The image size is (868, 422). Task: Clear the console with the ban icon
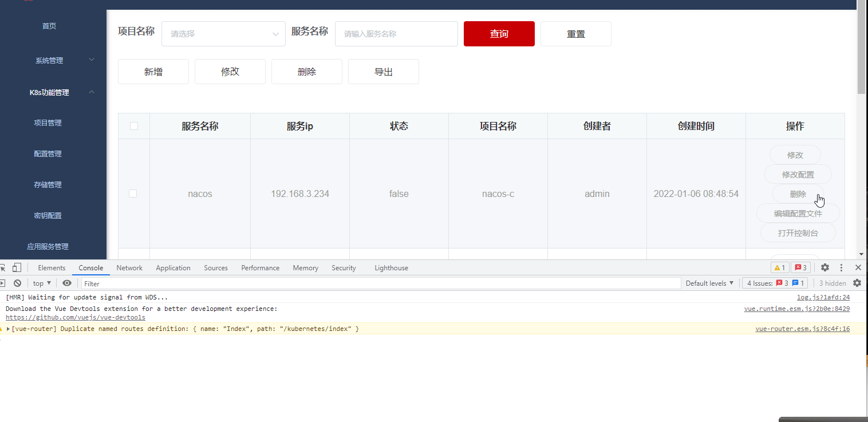(18, 283)
